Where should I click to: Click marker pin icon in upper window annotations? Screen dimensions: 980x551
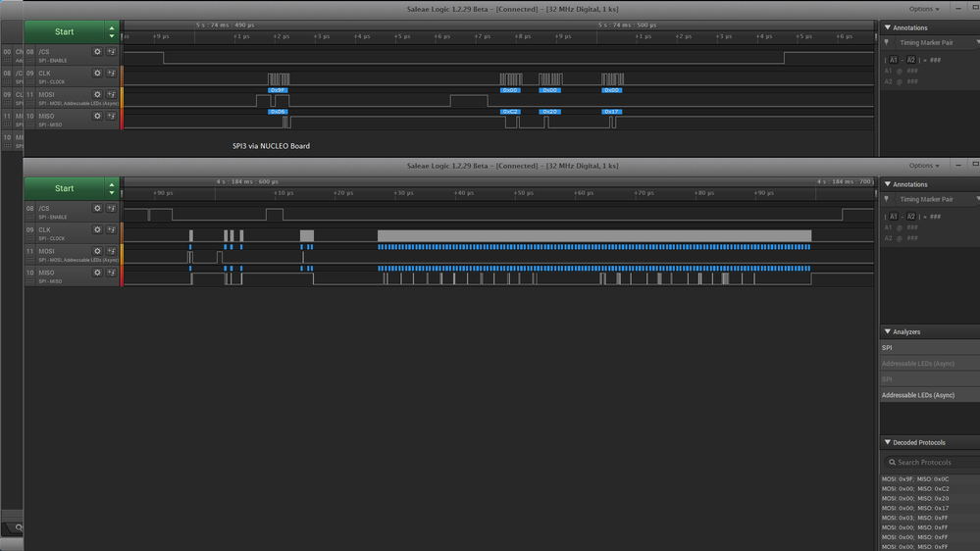(886, 42)
